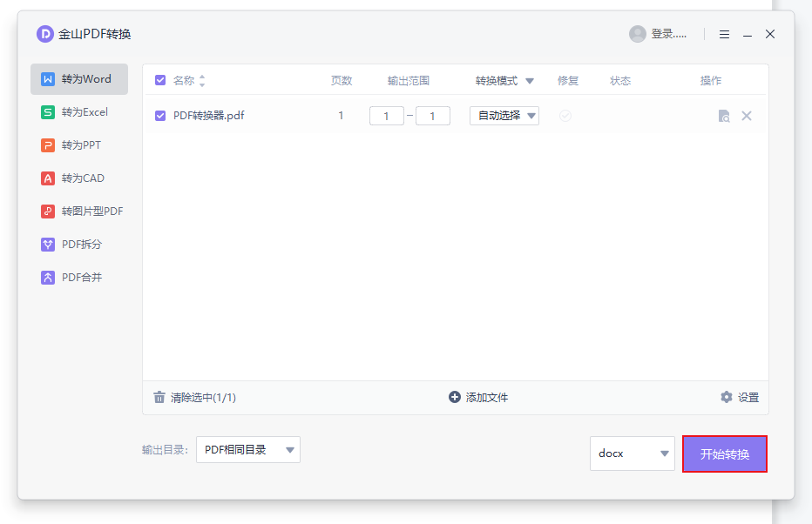Screen dimensions: 812x524
Task: Open the 输出目录 PDF相同目录 dropdown
Action: (248, 450)
